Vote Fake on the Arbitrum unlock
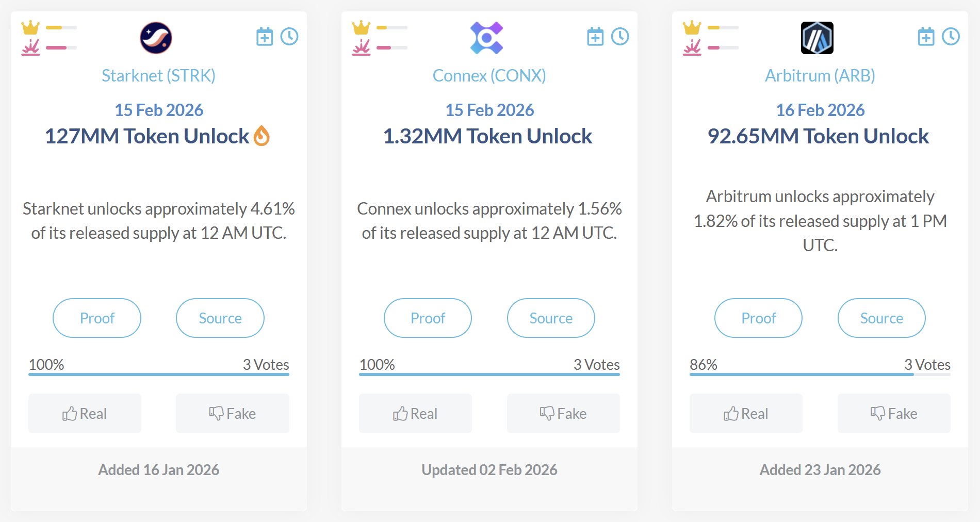Screen dimensions: 980x522 894,413
